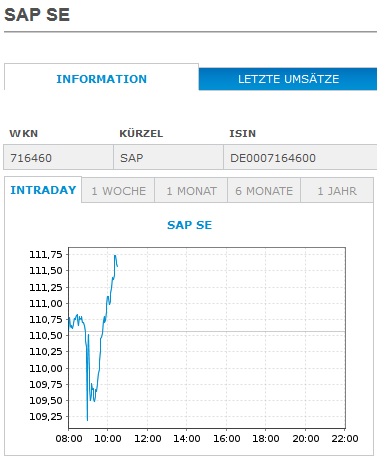Click the 111,50 y-axis label
Image resolution: width=391 pixels, height=457 pixels.
(46, 271)
